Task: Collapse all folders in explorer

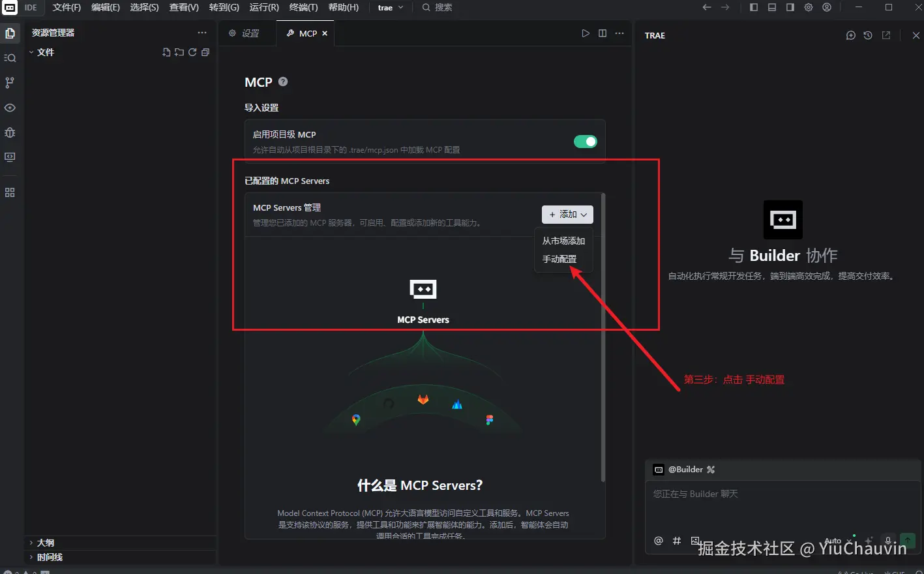Action: (205, 52)
